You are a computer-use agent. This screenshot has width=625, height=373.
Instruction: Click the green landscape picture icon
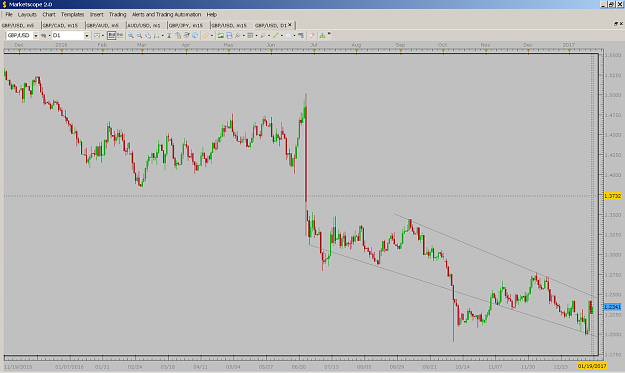[x=220, y=35]
